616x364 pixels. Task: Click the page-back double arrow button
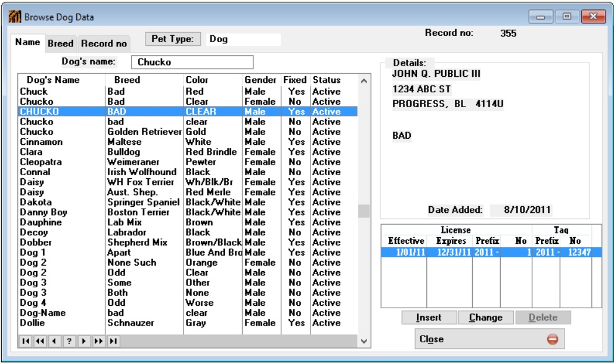pyautogui.click(x=40, y=341)
